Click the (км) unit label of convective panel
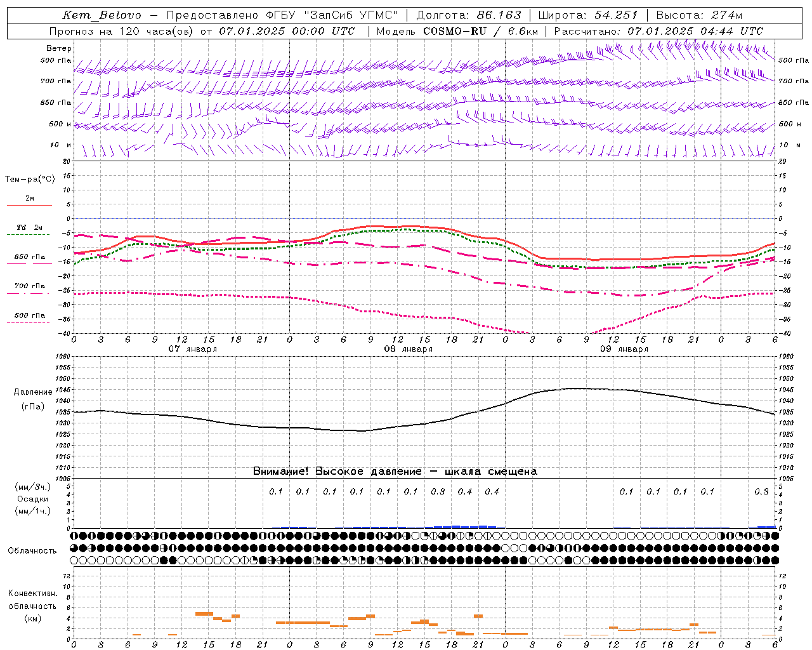812x650 pixels. click(32, 618)
